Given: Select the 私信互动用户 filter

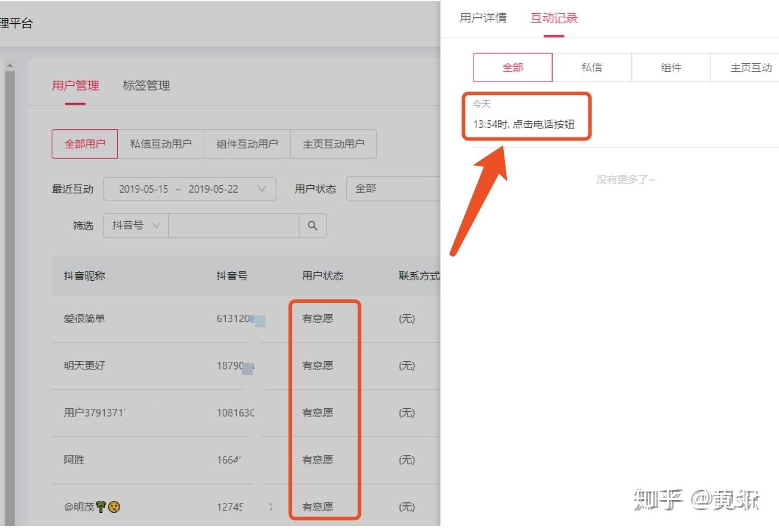Looking at the screenshot, I should pyautogui.click(x=161, y=144).
